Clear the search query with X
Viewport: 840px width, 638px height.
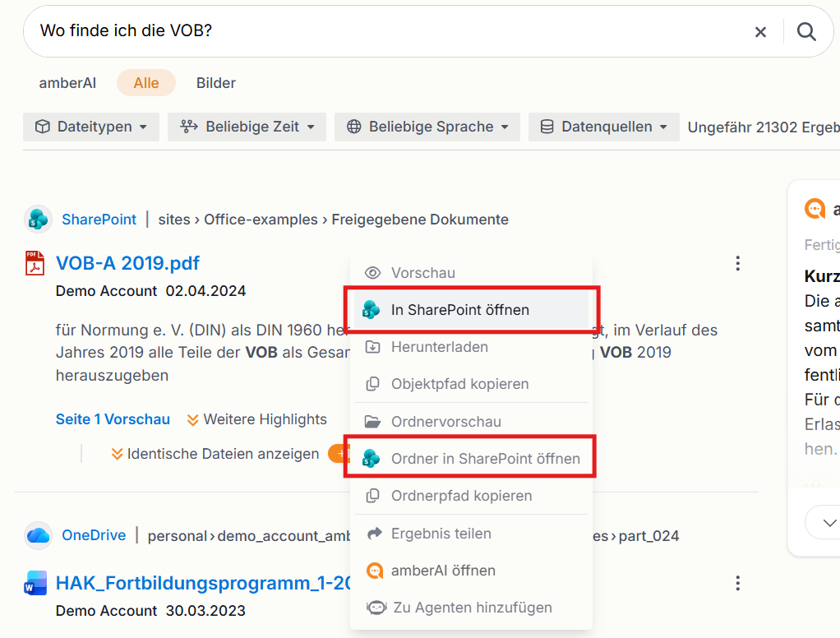[760, 32]
